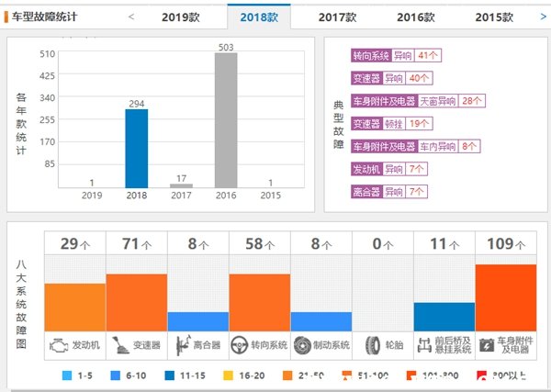Select the clutch (离合器) icon
Viewport: 551px width, 392px height.
point(180,346)
